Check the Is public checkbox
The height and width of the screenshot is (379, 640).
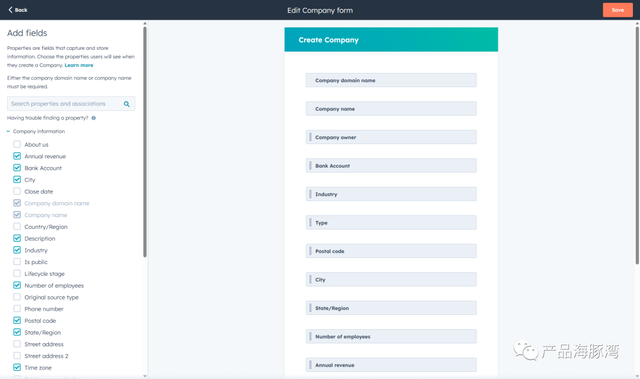17,262
